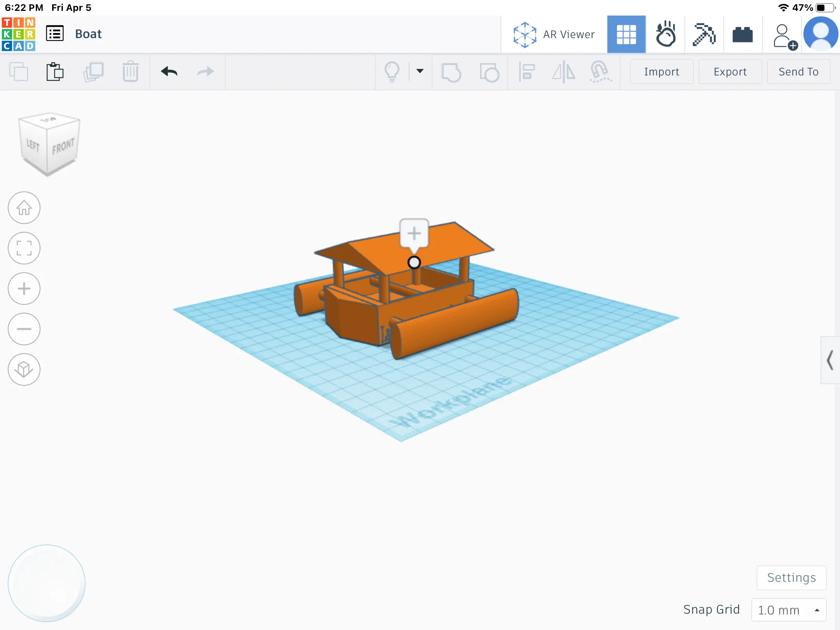Zoom out with the minus button

coord(24,329)
